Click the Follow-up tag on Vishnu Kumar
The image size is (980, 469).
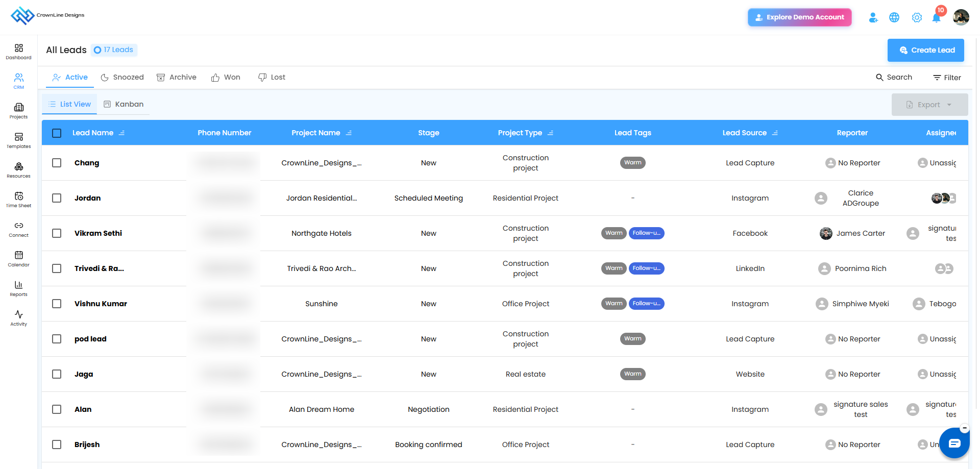[646, 304]
